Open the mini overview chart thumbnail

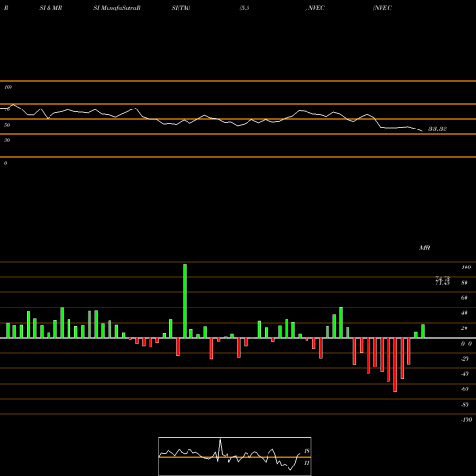pyautogui.click(x=235, y=456)
